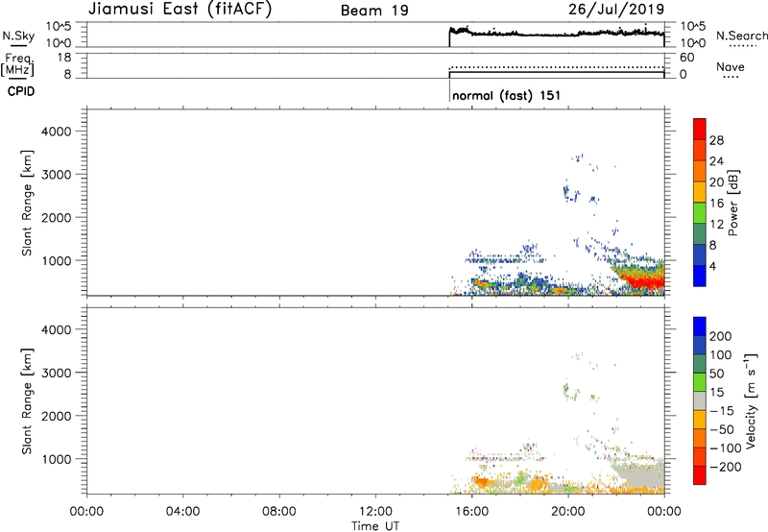
Task: Click 'Slant Range [km]' label of power panel
Action: [27, 203]
